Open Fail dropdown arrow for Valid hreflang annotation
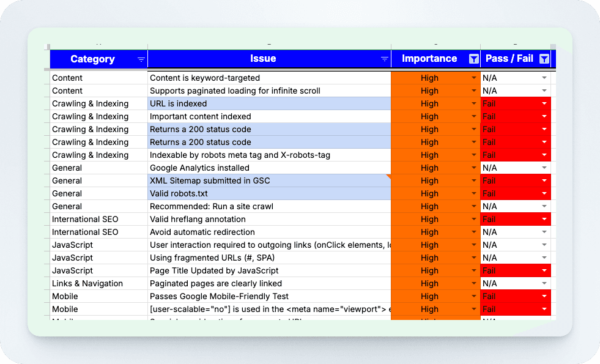Viewport: 600px width, 364px height. point(544,220)
